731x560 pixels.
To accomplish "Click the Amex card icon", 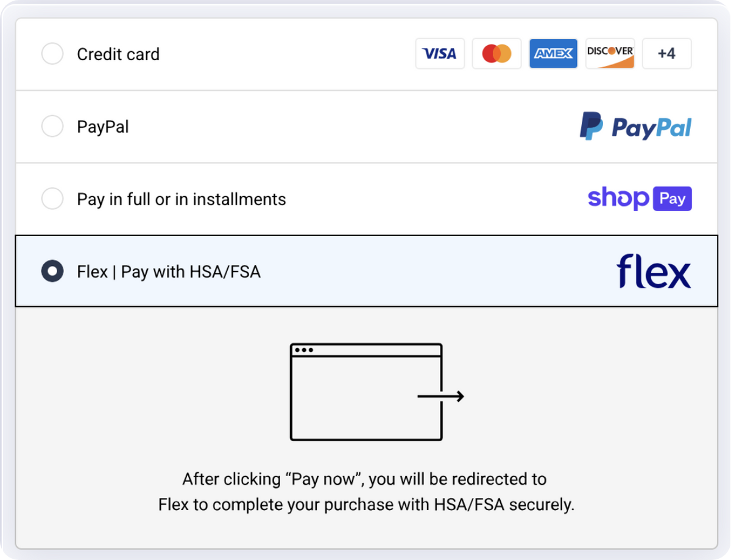I will click(x=553, y=54).
